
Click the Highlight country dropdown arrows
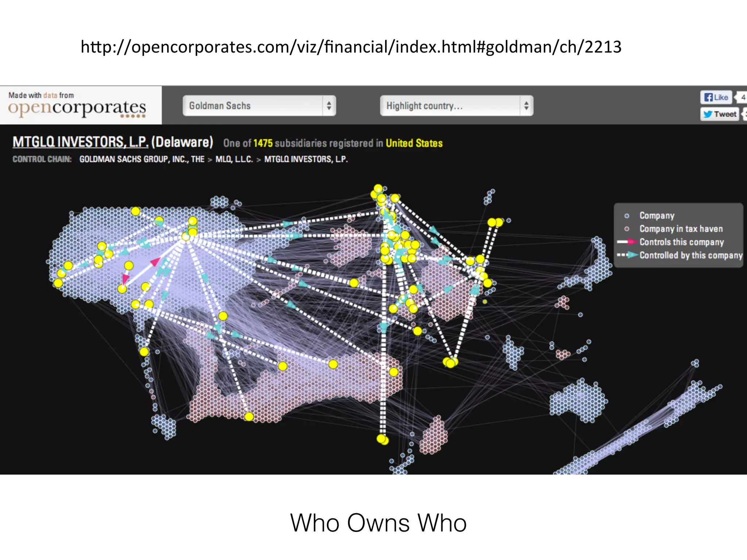coord(526,106)
